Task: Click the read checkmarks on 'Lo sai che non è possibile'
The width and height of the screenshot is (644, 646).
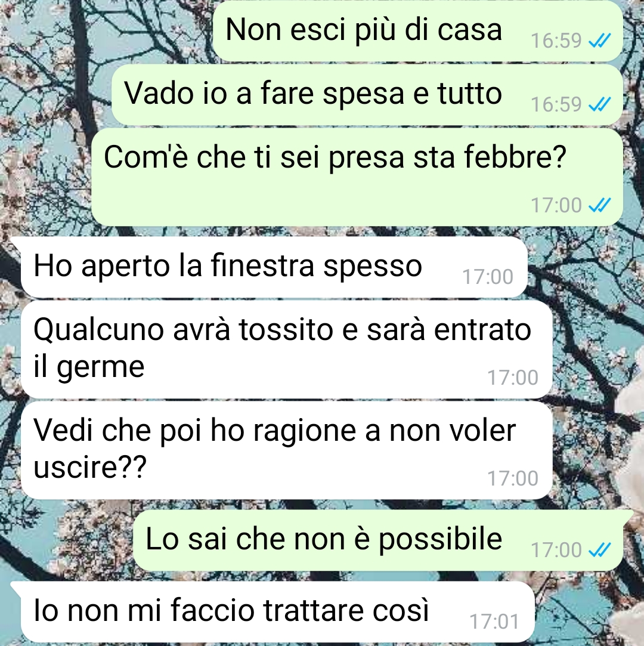Action: point(599,549)
